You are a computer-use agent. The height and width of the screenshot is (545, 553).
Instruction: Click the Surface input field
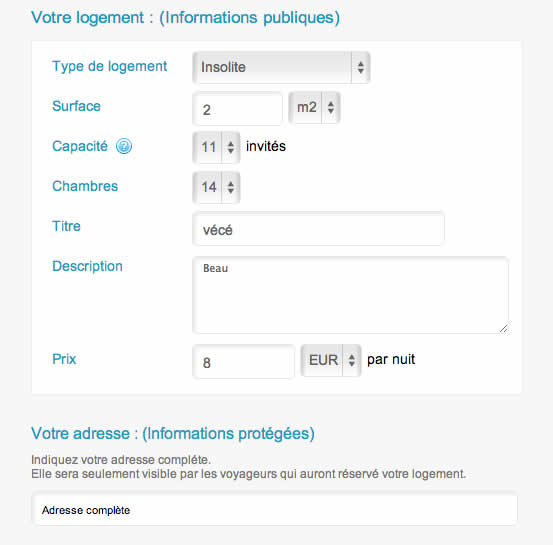[238, 109]
